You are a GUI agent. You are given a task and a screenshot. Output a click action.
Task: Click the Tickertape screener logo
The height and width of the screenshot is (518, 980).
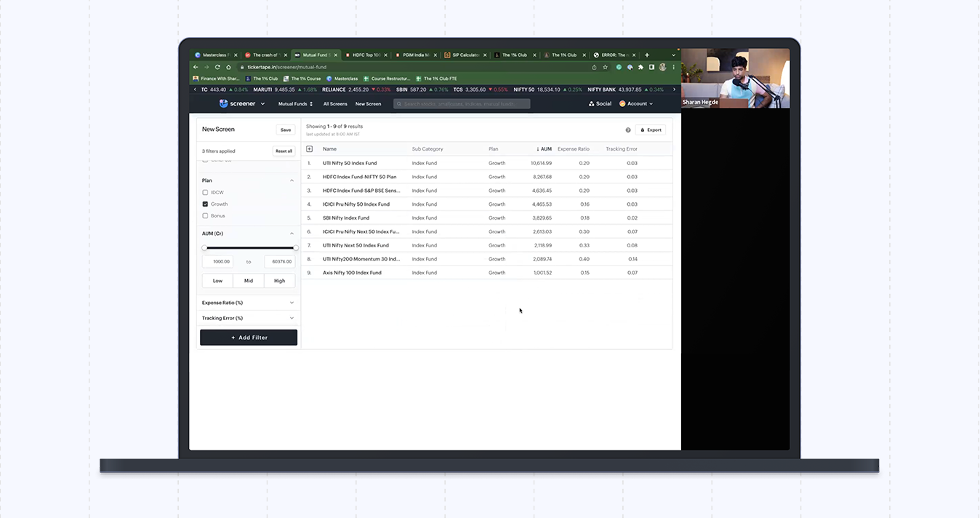coord(238,104)
